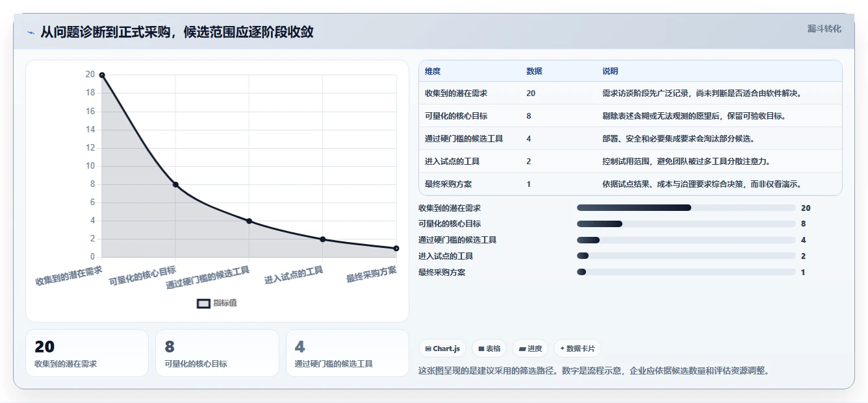Image resolution: width=868 pixels, height=403 pixels.
Task: Select the table row cell 进入试点的工具
Action: pos(452,162)
